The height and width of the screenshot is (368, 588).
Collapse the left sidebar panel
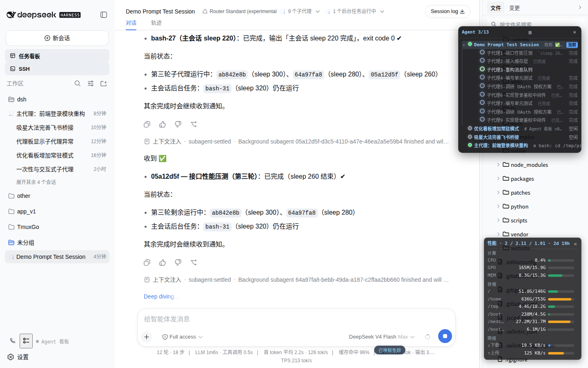coord(104,15)
